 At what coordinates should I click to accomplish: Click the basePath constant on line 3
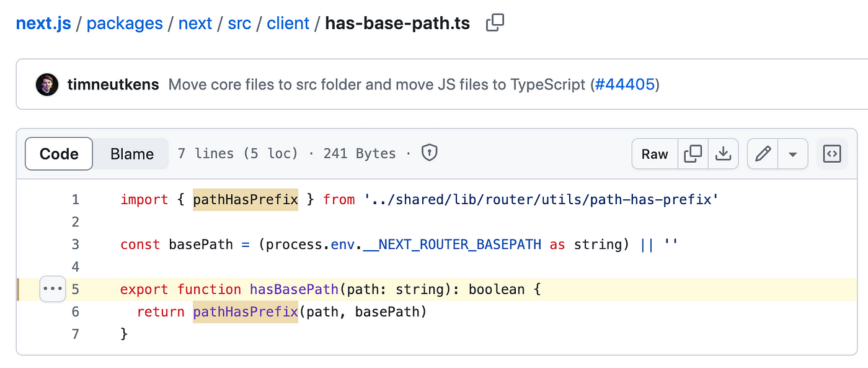[x=201, y=245]
